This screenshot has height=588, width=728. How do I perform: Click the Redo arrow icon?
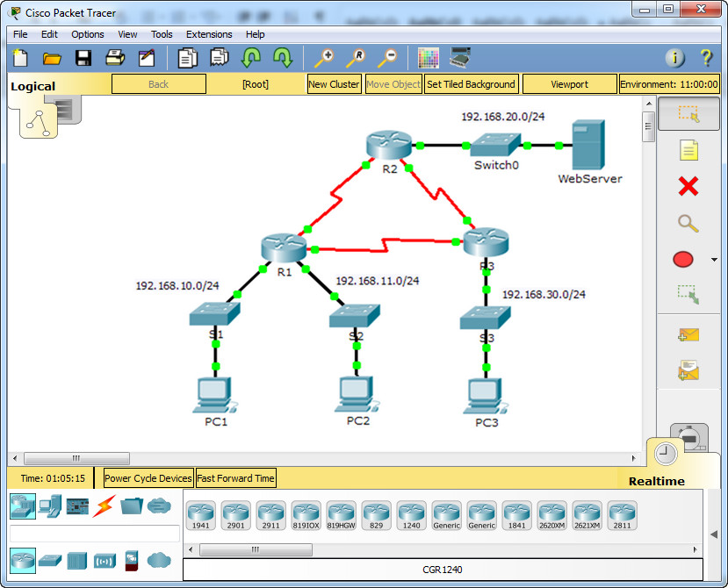(x=283, y=58)
